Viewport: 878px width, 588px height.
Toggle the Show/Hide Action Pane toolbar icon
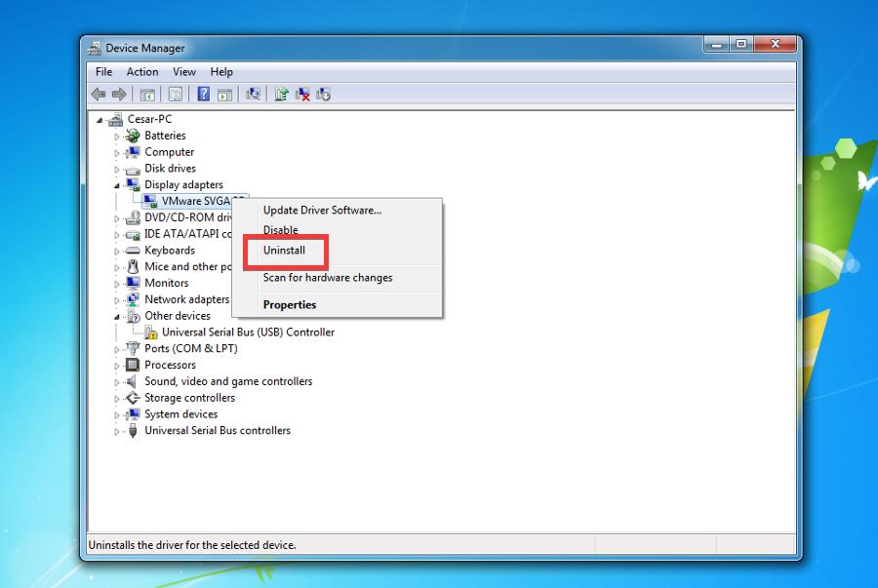point(225,95)
